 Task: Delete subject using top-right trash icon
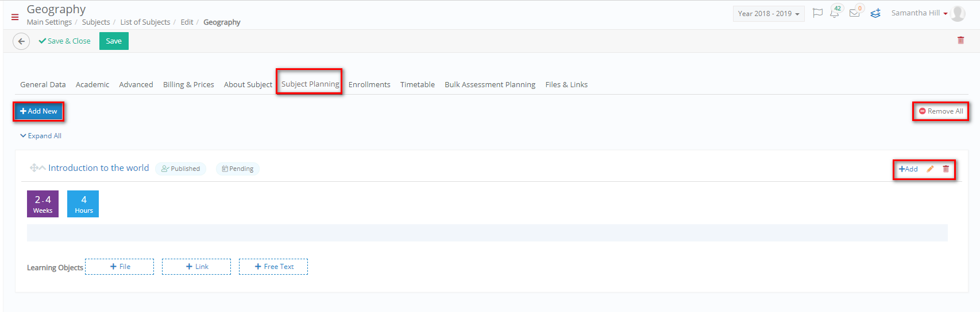960,40
